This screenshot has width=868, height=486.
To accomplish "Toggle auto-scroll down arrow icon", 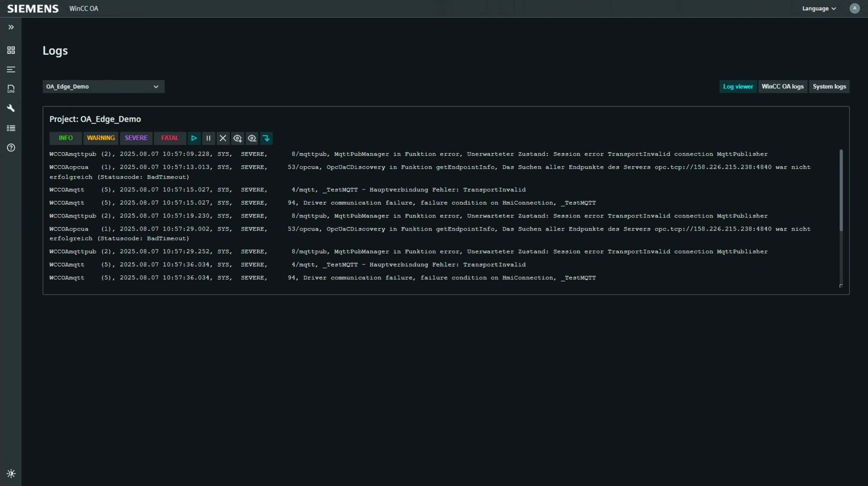I will pos(266,138).
